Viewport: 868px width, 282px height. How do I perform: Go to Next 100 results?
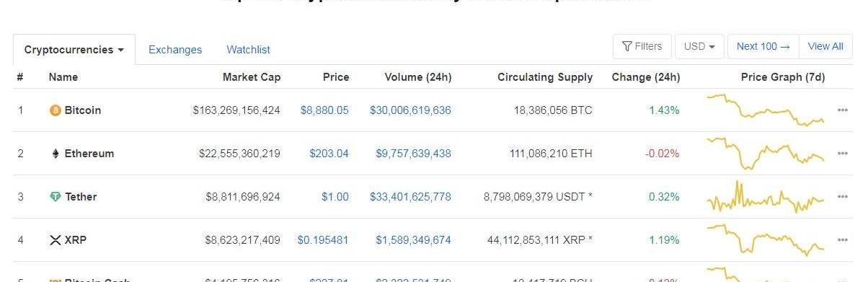763,46
